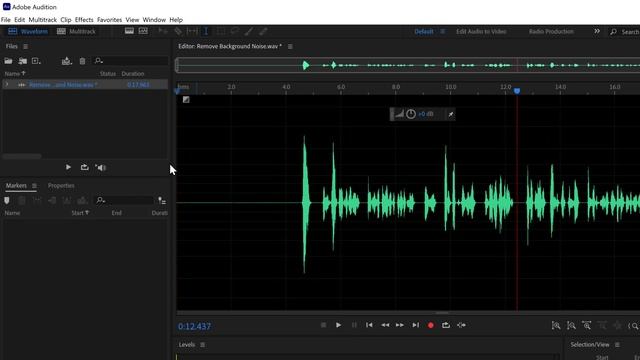Screen dimensions: 640x360
Task: Open the Window menu
Action: [154, 20]
